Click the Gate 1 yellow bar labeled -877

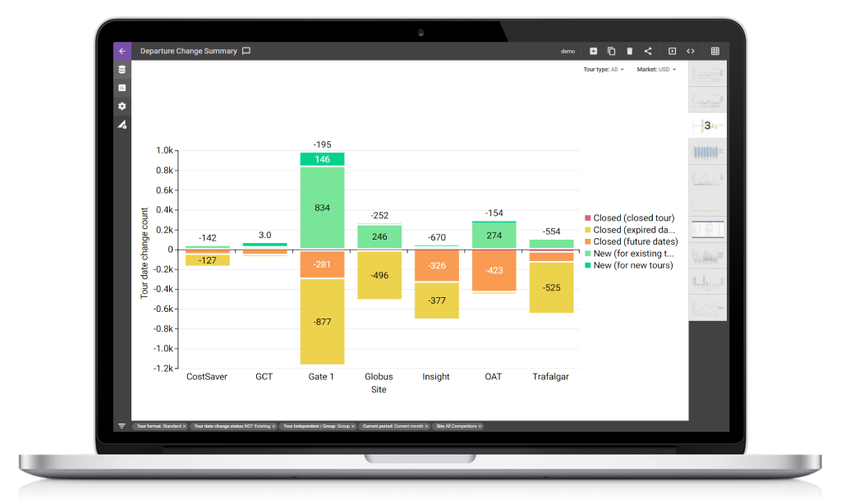pyautogui.click(x=322, y=322)
